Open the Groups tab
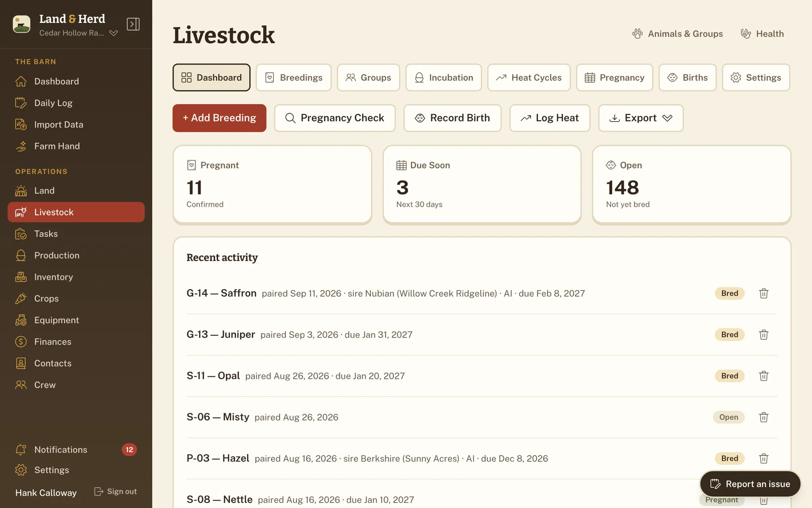This screenshot has width=812, height=508. [x=368, y=77]
